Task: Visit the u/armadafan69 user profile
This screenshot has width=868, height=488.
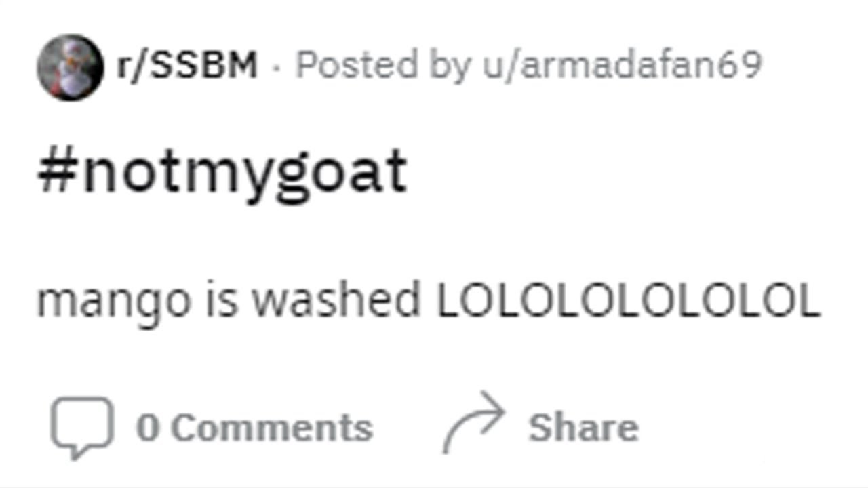Action: (x=623, y=65)
